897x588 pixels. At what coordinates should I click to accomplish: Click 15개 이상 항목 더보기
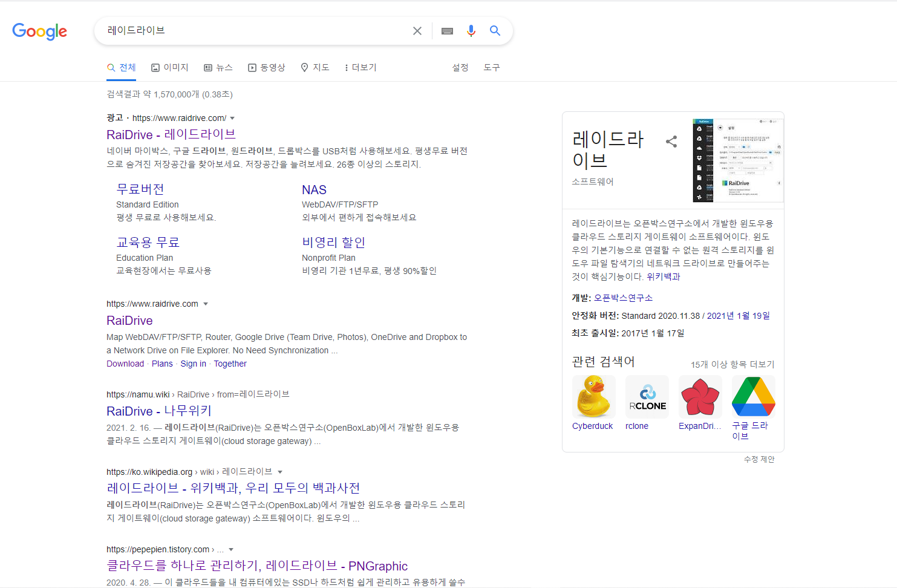[732, 364]
